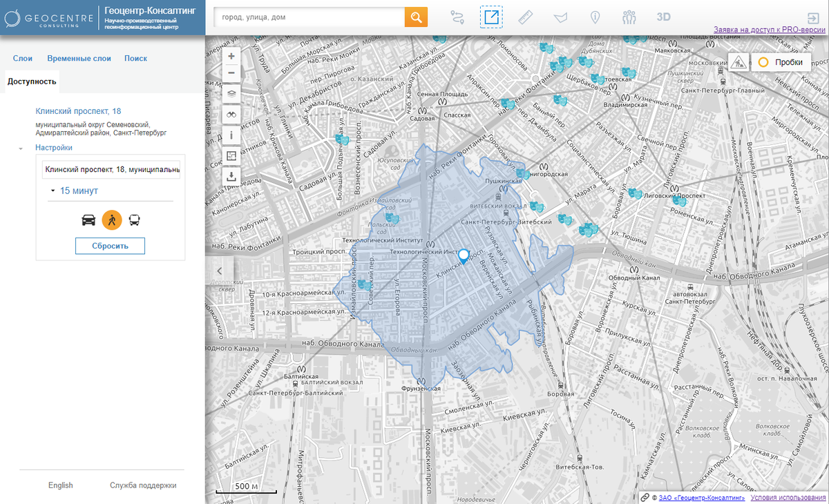This screenshot has height=504, width=829.
Task: Switch to 3D view
Action: (663, 17)
